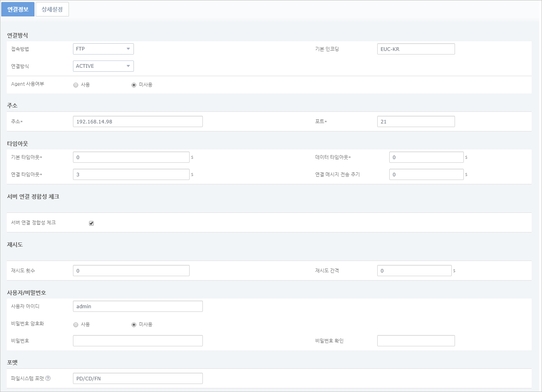Click the 기본 인코딩 label
The width and height of the screenshot is (542, 392).
click(327, 49)
